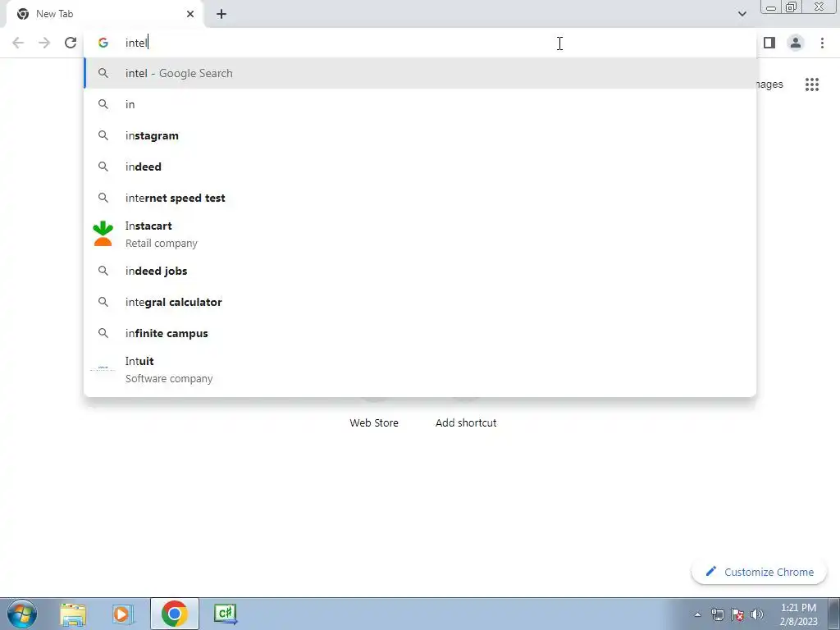Click the Show desktop strip in taskbar
Image resolution: width=840 pixels, height=630 pixels.
pyautogui.click(x=834, y=614)
